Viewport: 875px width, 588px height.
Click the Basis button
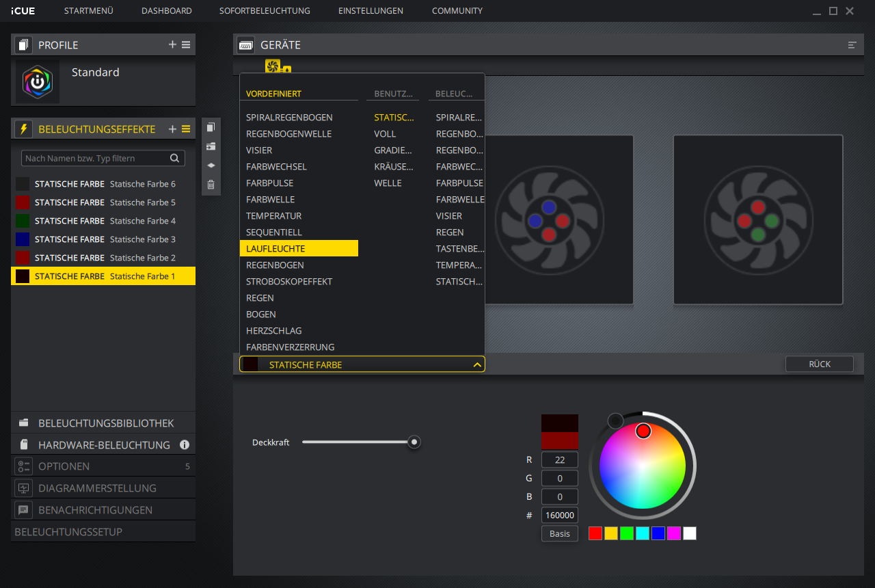point(560,533)
